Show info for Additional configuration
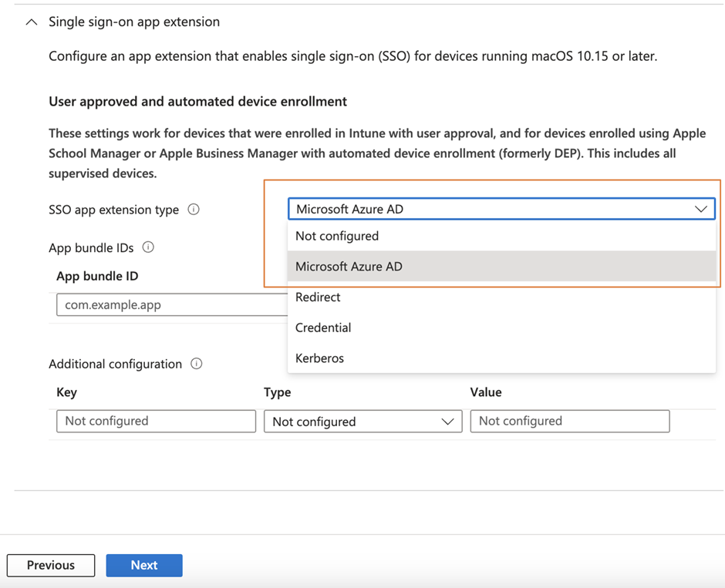This screenshot has width=725, height=588. click(197, 364)
